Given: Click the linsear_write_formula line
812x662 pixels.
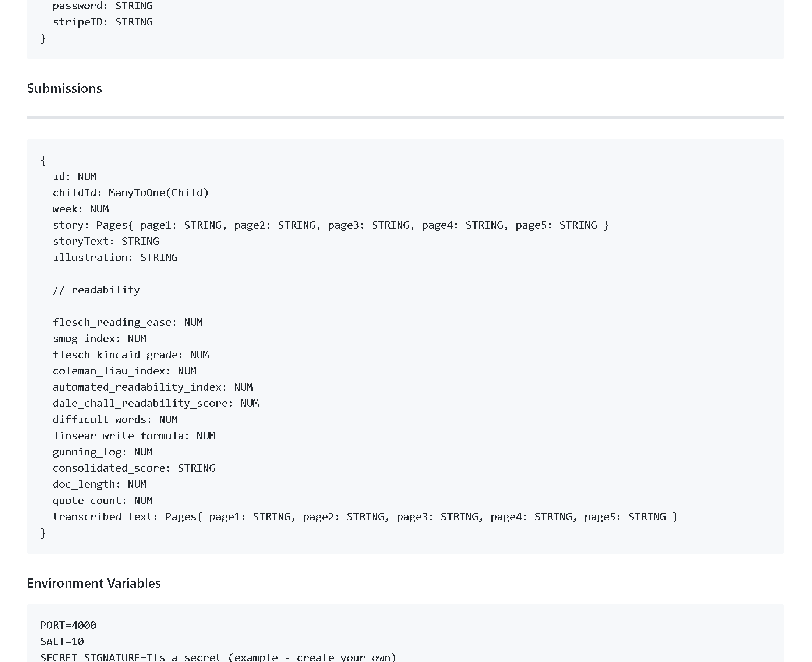Looking at the screenshot, I should tap(133, 436).
